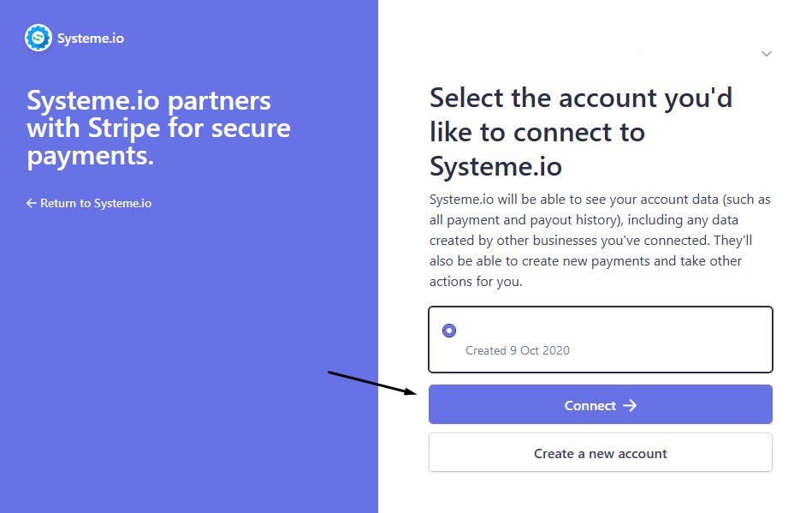The height and width of the screenshot is (513, 812).
Task: Click Systeme.io at the end of the main heading
Action: tap(495, 165)
